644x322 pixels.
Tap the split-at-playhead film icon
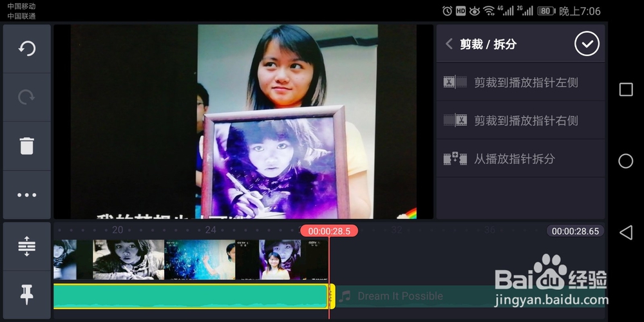pos(455,158)
